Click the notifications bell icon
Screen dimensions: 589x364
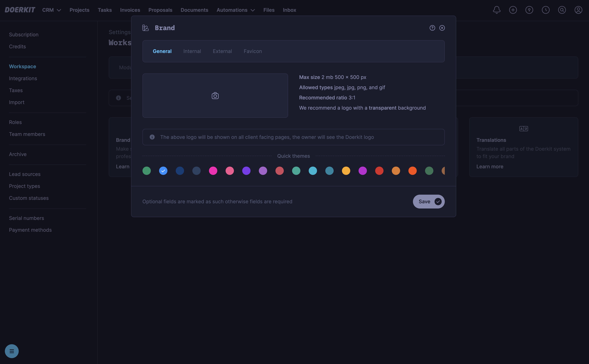pyautogui.click(x=496, y=10)
